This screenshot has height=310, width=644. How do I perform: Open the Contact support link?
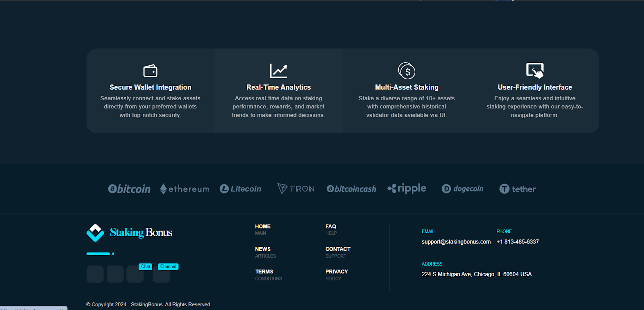point(338,249)
